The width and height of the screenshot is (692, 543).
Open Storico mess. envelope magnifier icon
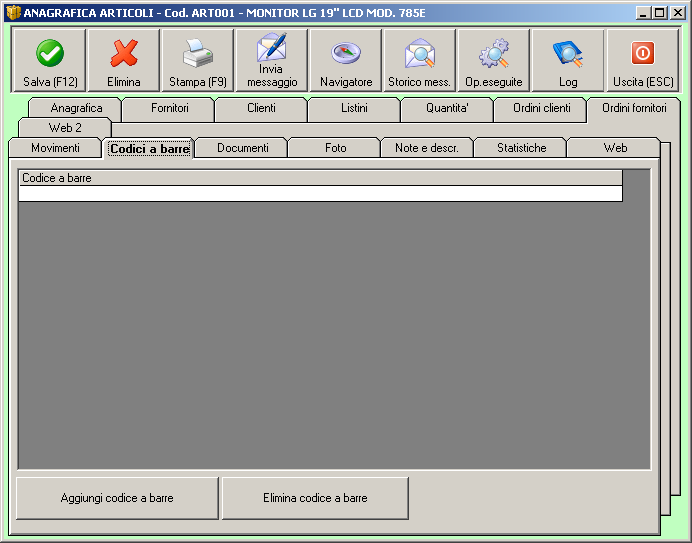pyautogui.click(x=420, y=53)
